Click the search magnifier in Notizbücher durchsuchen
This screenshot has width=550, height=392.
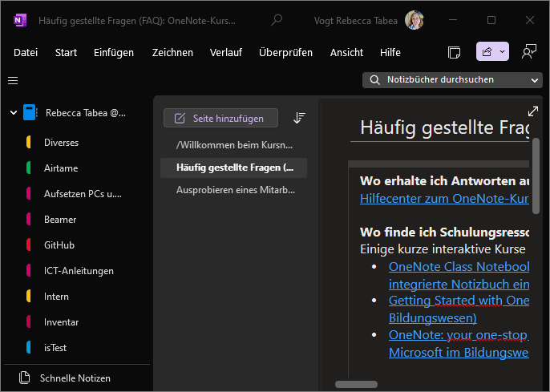[x=374, y=80]
